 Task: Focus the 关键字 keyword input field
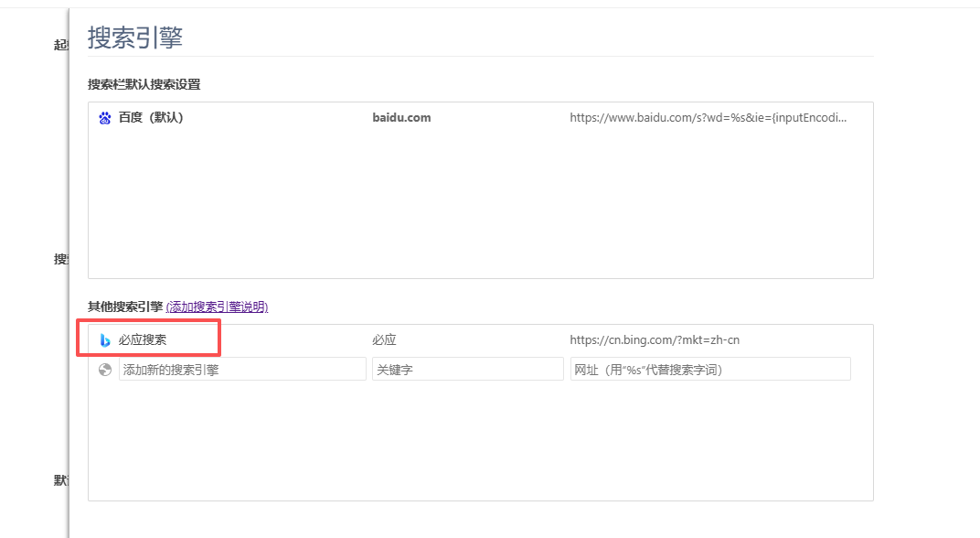(x=467, y=370)
